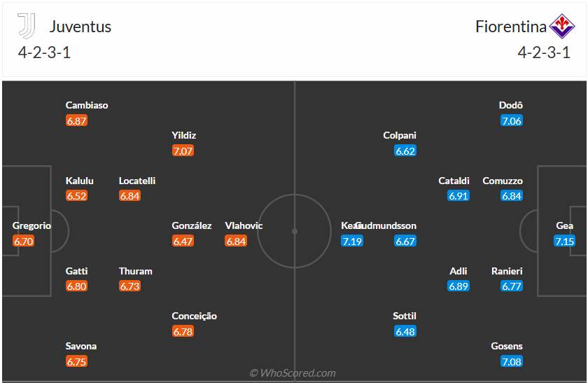Select goalkeeper Gregorio's 6.70 rating

click(23, 242)
